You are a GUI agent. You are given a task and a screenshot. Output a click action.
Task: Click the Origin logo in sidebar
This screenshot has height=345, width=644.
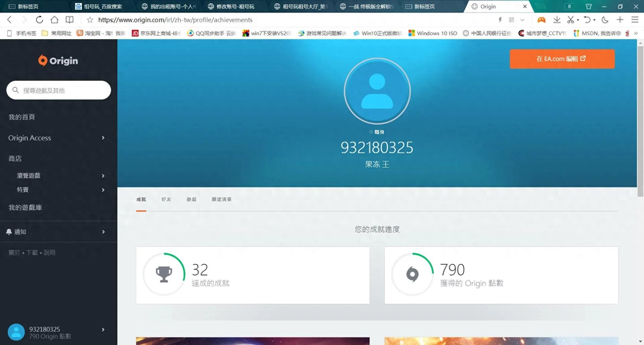click(x=58, y=61)
